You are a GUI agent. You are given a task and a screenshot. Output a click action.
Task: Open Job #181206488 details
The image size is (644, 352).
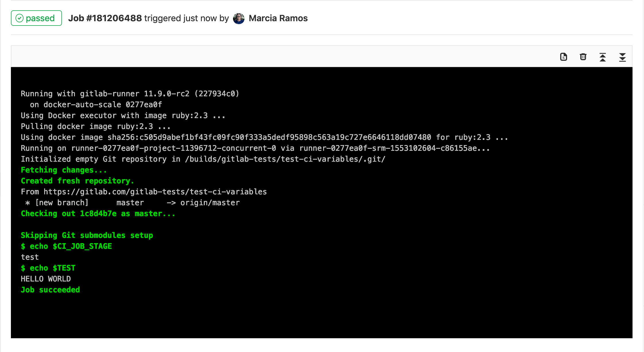[105, 18]
